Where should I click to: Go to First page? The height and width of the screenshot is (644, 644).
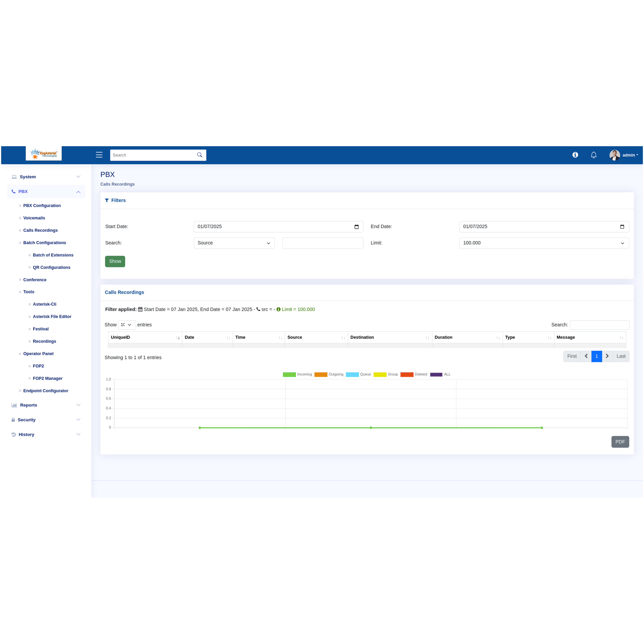[x=572, y=356]
